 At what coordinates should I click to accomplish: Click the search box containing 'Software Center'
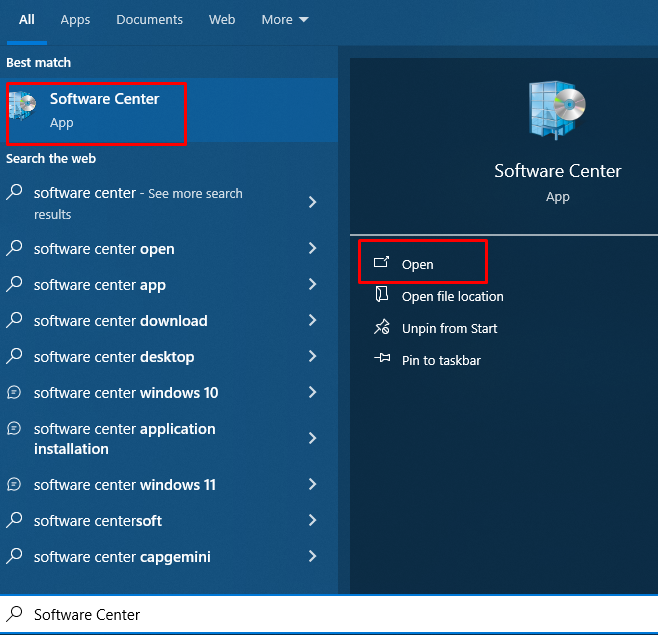coord(329,614)
